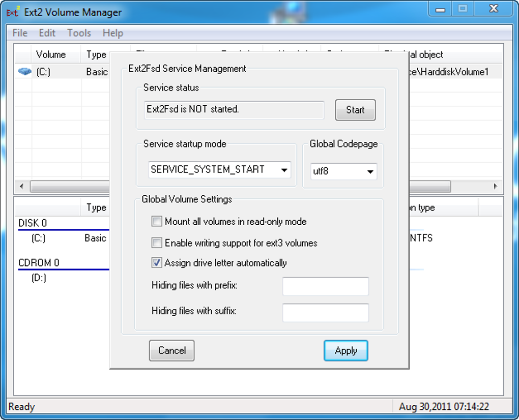
Task: Select CDROM 0 in the disk list
Action: [39, 263]
